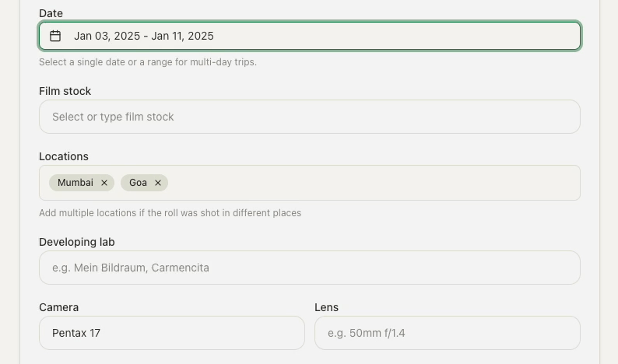Viewport: 618px width, 364px height.
Task: Select the Goa tag label
Action: coord(138,183)
